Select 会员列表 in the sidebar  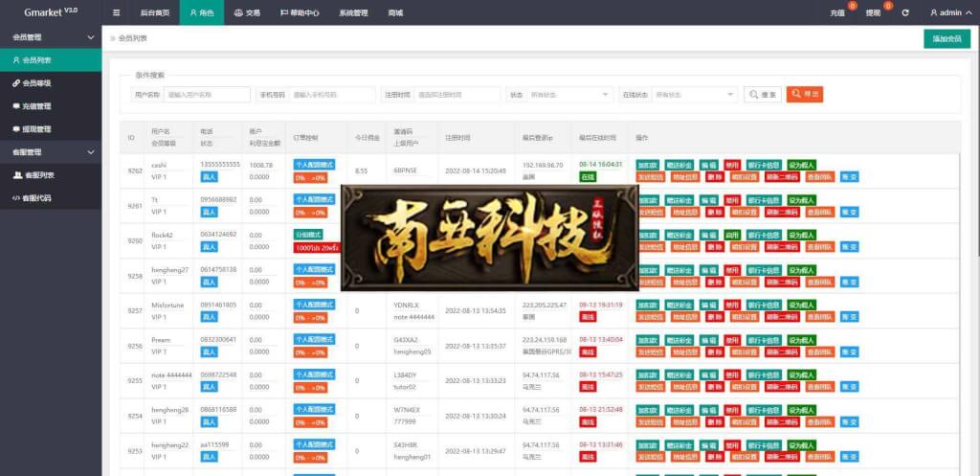[51, 60]
